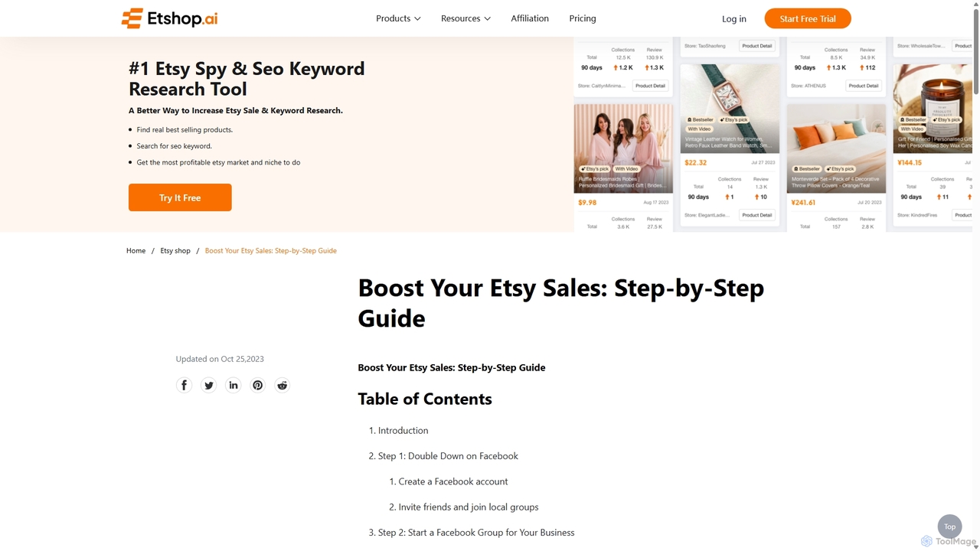Open the Affiliation page

point(530,18)
